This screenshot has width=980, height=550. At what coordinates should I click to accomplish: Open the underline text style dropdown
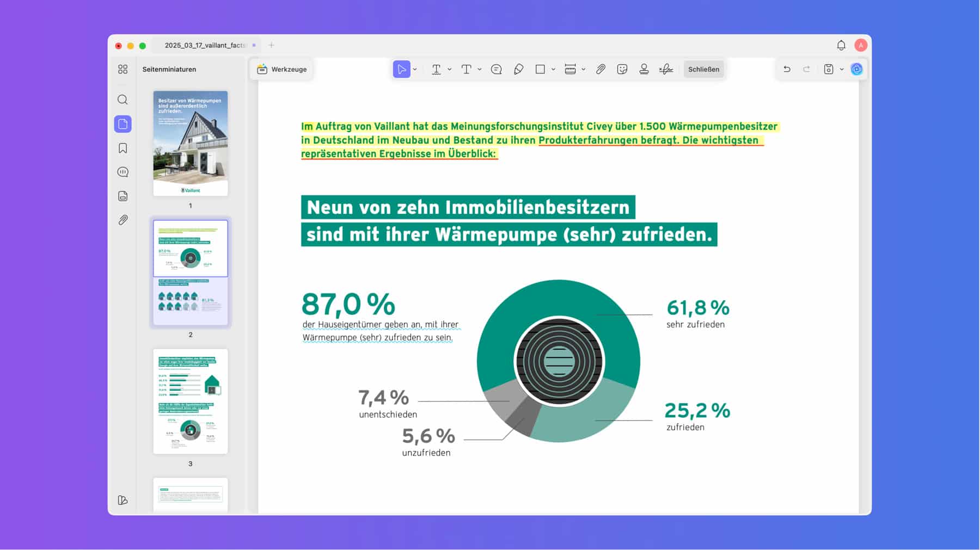pos(449,70)
